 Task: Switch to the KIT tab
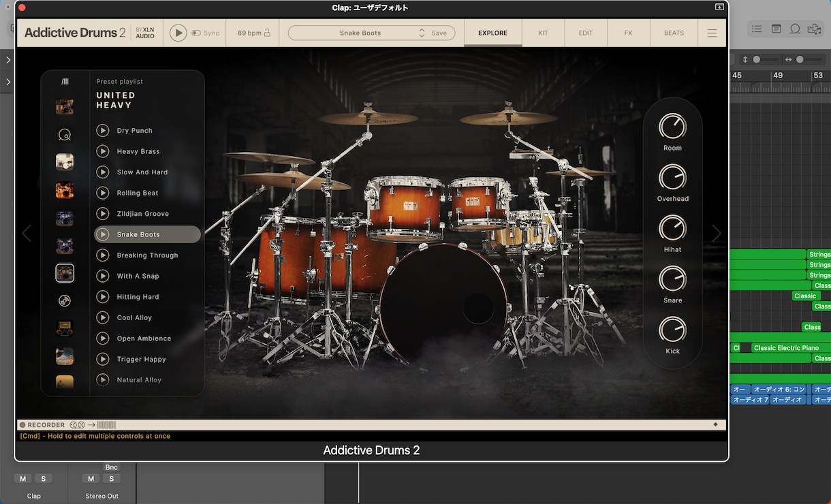[x=543, y=33]
